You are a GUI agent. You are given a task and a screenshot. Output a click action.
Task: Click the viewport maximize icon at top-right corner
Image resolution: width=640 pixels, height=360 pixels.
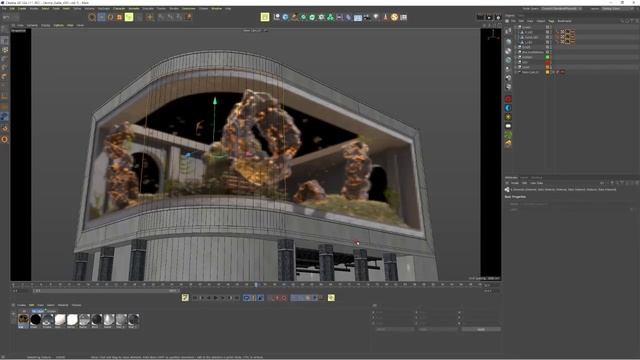(x=499, y=25)
